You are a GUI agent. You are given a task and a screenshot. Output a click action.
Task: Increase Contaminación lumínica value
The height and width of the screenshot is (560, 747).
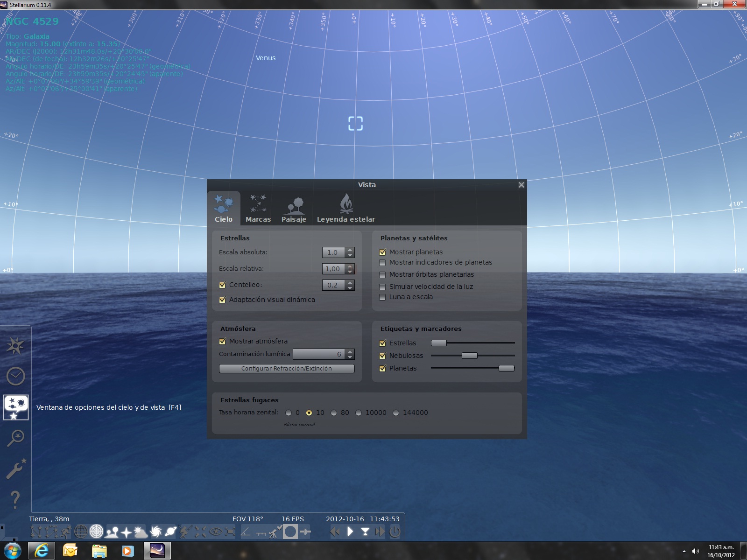350,351
